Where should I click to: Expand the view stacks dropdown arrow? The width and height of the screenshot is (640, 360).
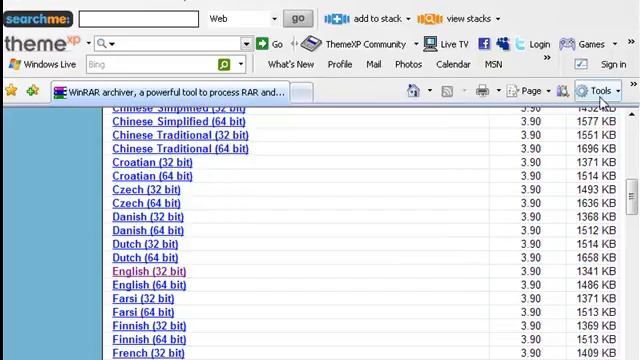(x=498, y=19)
